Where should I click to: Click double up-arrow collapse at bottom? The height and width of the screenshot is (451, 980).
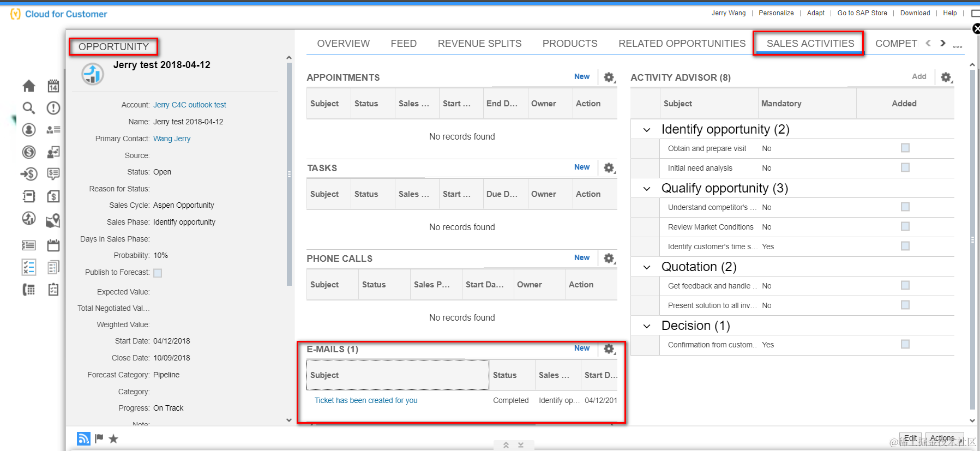pos(506,445)
